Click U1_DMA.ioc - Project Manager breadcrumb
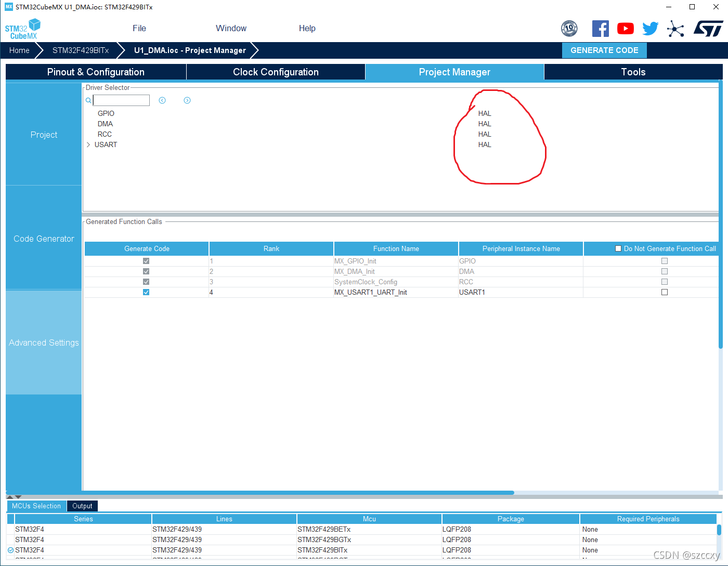 point(190,50)
